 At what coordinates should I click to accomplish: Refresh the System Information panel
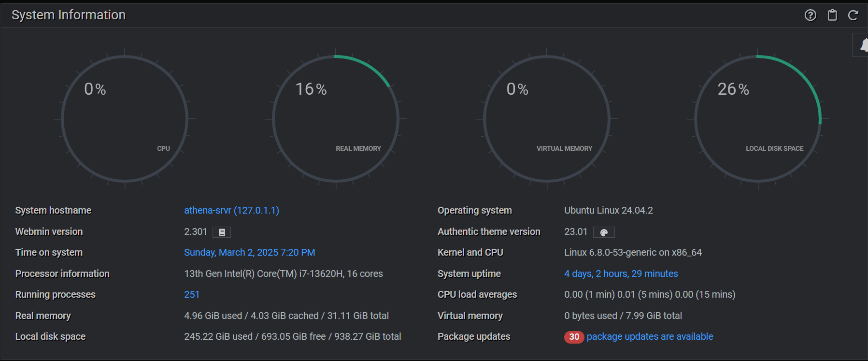tap(854, 15)
